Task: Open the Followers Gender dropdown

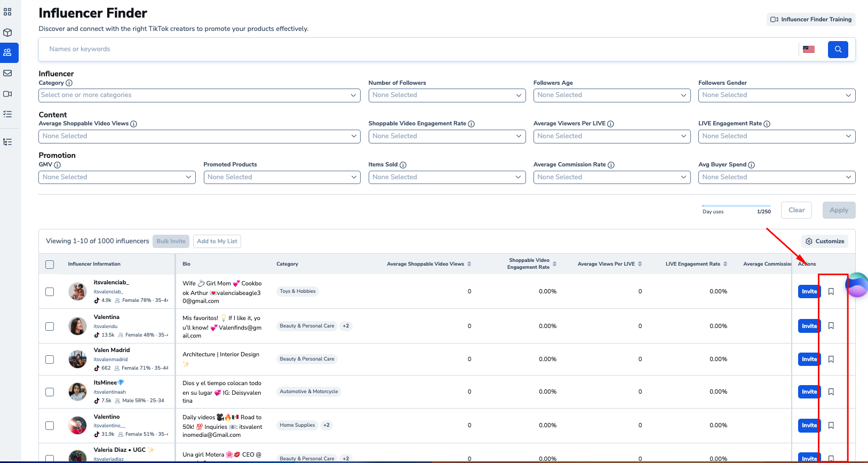Action: click(x=776, y=95)
